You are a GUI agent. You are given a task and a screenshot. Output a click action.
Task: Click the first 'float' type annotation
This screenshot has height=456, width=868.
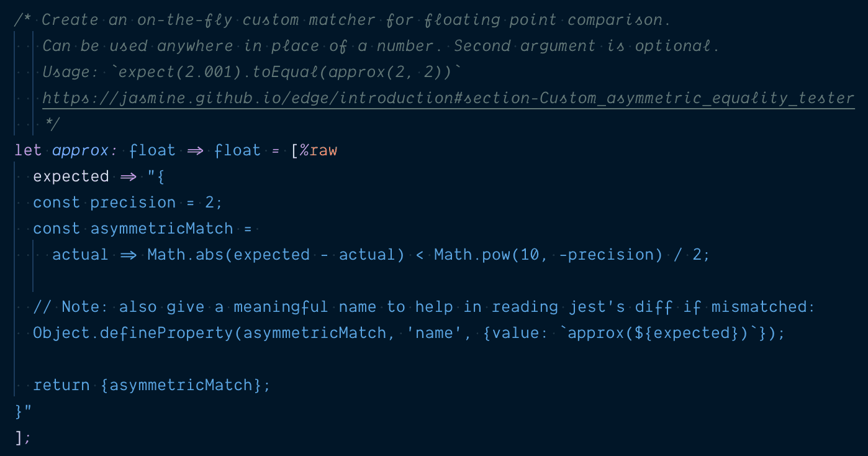[x=152, y=150]
